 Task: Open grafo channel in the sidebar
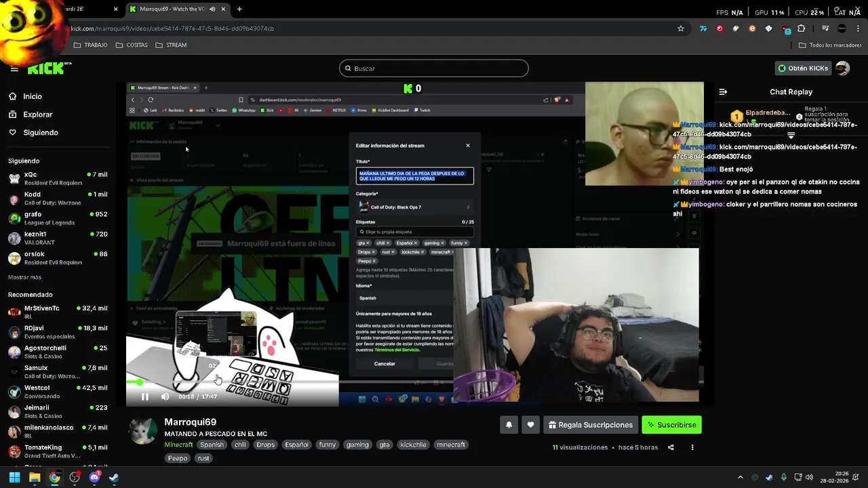(58, 218)
